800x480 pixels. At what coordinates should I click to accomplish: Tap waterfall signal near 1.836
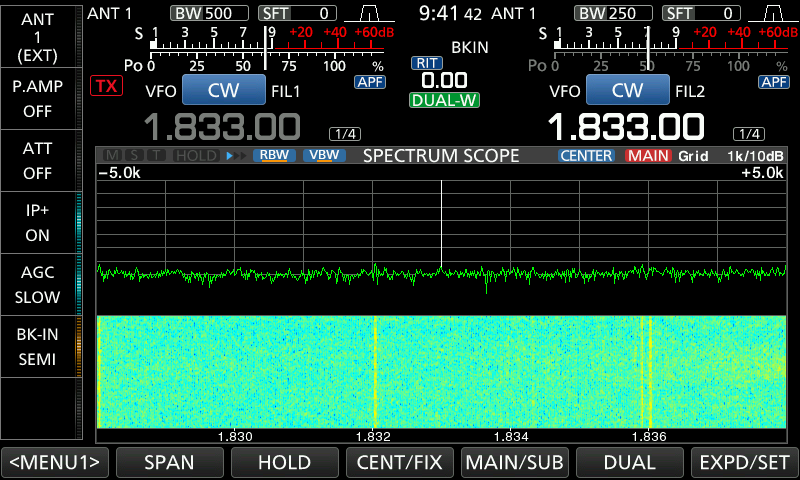pos(649,372)
